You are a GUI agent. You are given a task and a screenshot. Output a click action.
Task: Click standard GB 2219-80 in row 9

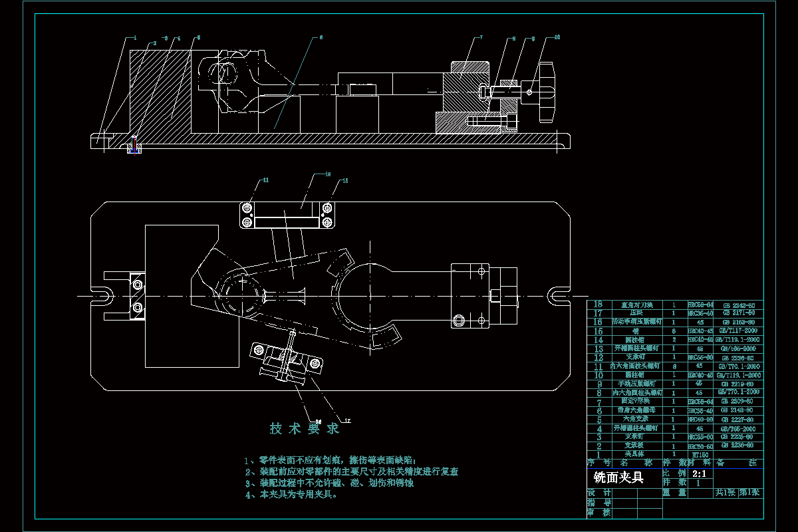point(739,384)
